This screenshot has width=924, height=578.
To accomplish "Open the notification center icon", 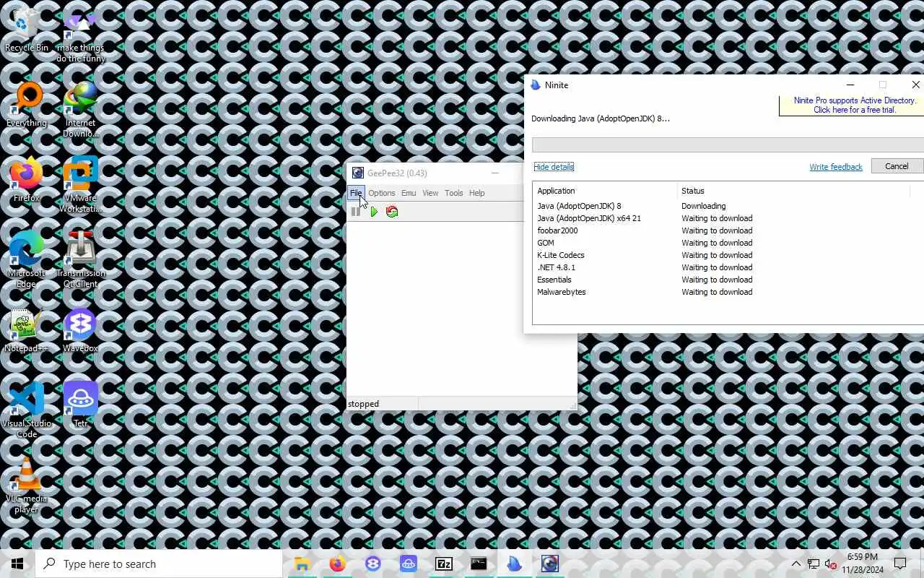I will 900,564.
